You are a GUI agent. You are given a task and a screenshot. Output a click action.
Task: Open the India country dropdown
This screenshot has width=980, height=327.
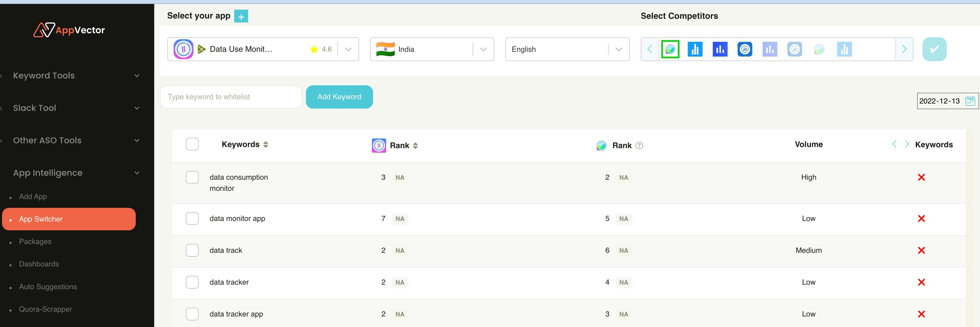pos(432,49)
